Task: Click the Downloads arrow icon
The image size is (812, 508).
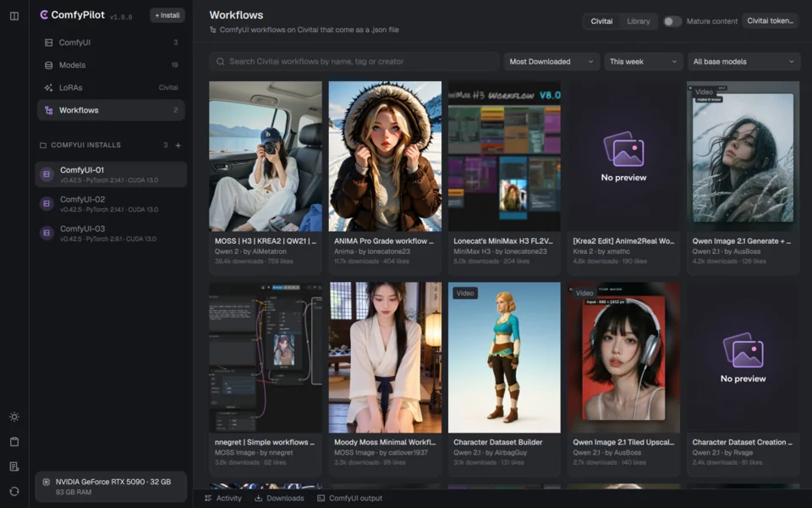Action: tap(259, 498)
